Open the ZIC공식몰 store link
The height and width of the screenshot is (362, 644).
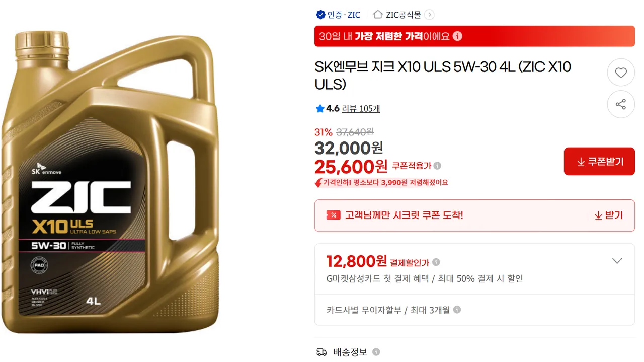[x=403, y=15]
